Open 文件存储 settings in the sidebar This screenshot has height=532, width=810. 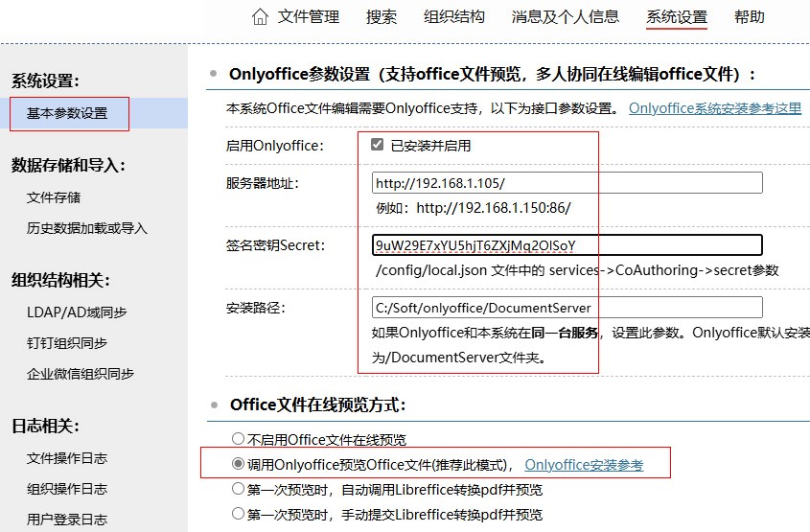tap(54, 197)
